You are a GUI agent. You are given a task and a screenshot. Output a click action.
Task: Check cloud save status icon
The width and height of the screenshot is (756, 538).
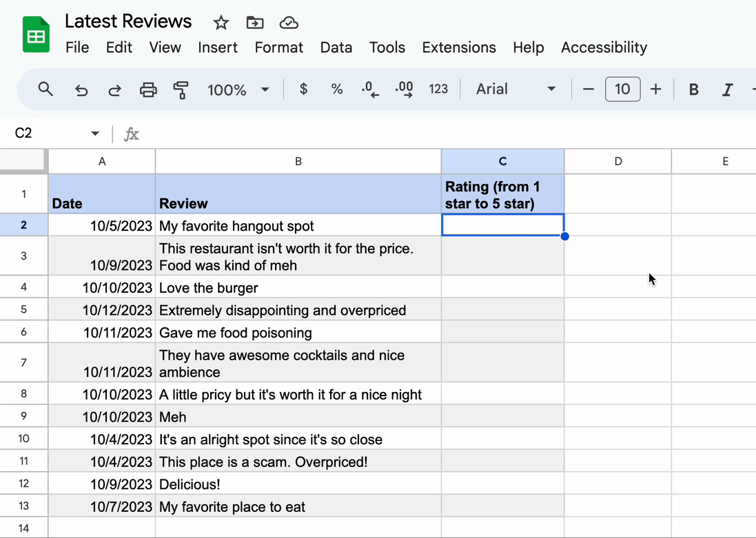click(x=289, y=23)
